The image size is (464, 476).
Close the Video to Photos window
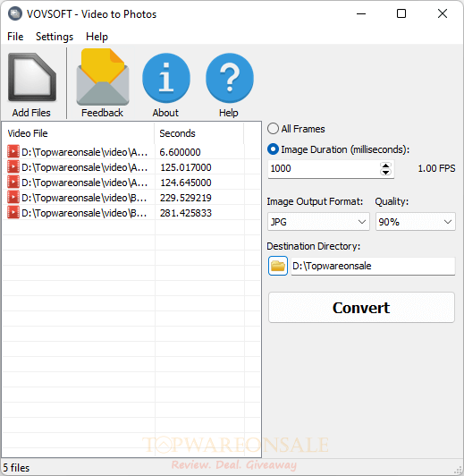click(443, 13)
